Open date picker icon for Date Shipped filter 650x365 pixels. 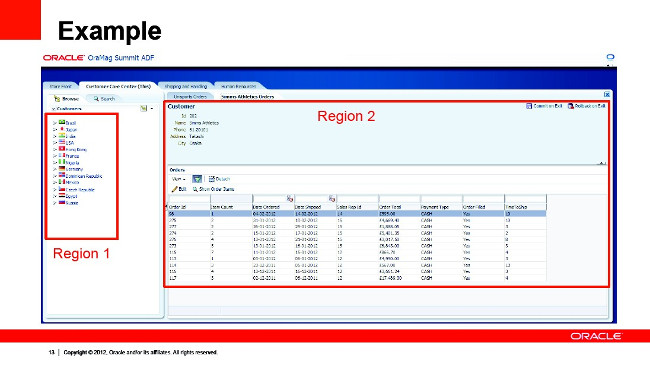332,199
